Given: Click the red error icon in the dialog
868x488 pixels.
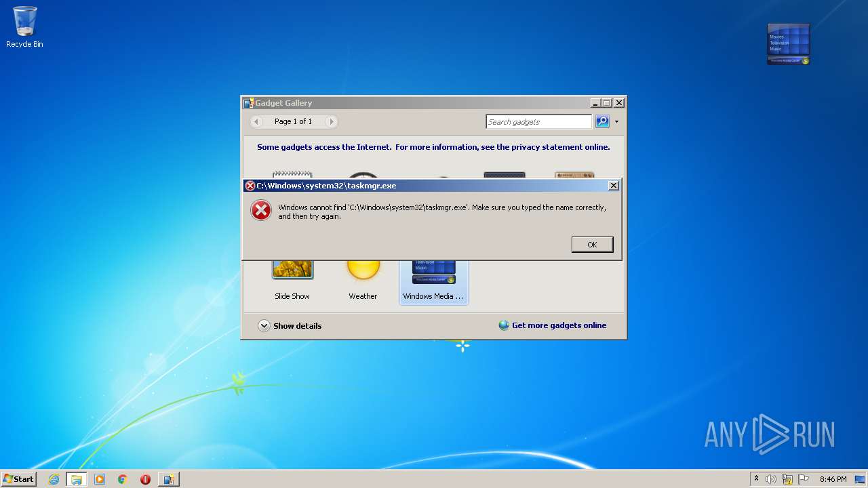Looking at the screenshot, I should [261, 211].
